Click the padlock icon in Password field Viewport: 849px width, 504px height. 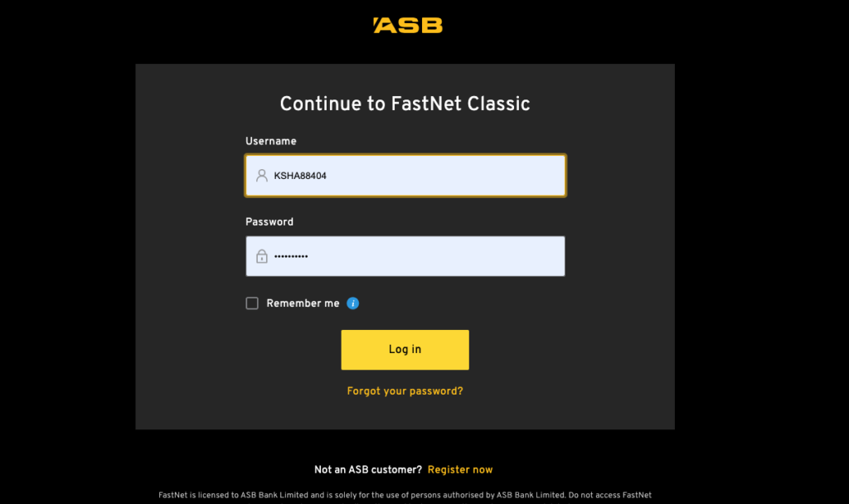[262, 256]
